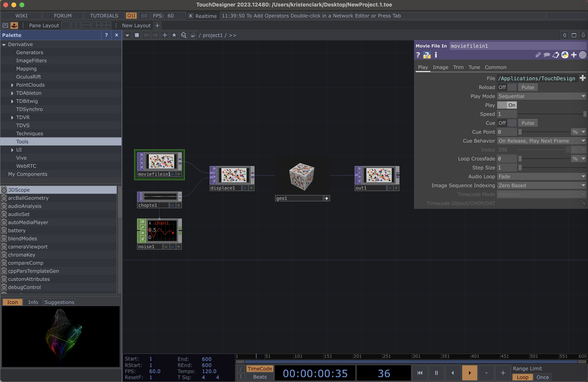Switch to the Trim parameter tab

tap(458, 67)
